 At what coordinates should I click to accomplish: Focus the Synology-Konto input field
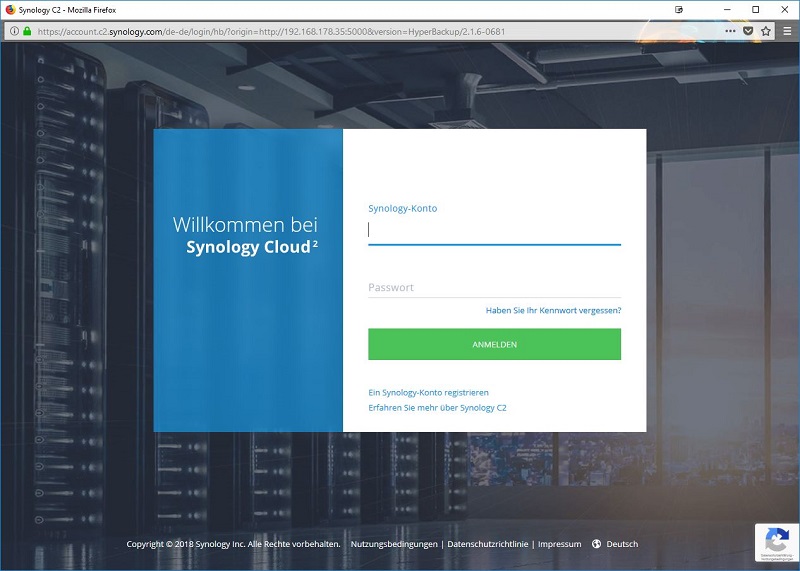click(x=494, y=231)
